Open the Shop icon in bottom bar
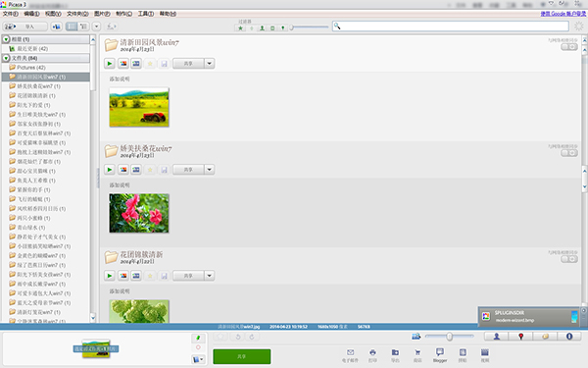Viewport: 588px width, 368px height. 417,355
